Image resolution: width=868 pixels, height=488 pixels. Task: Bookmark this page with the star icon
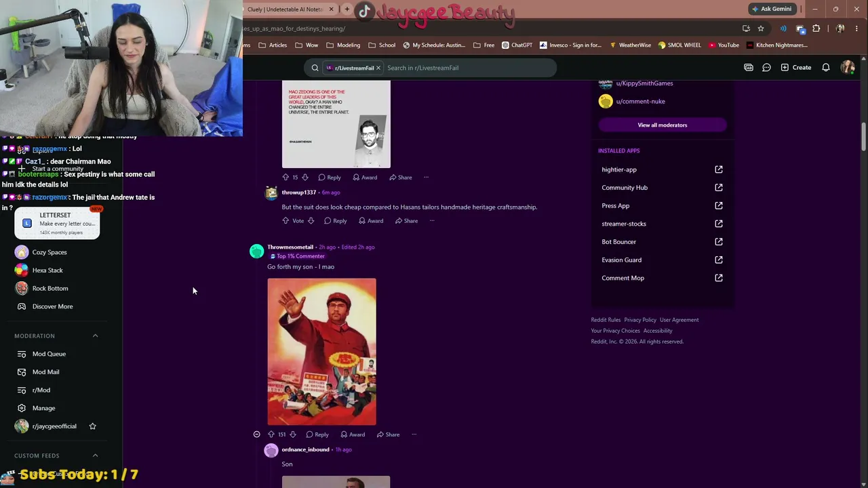(x=761, y=28)
